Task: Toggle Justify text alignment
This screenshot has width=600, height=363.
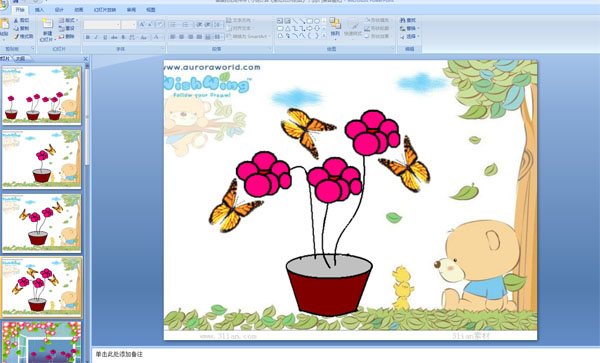Action: pos(199,37)
